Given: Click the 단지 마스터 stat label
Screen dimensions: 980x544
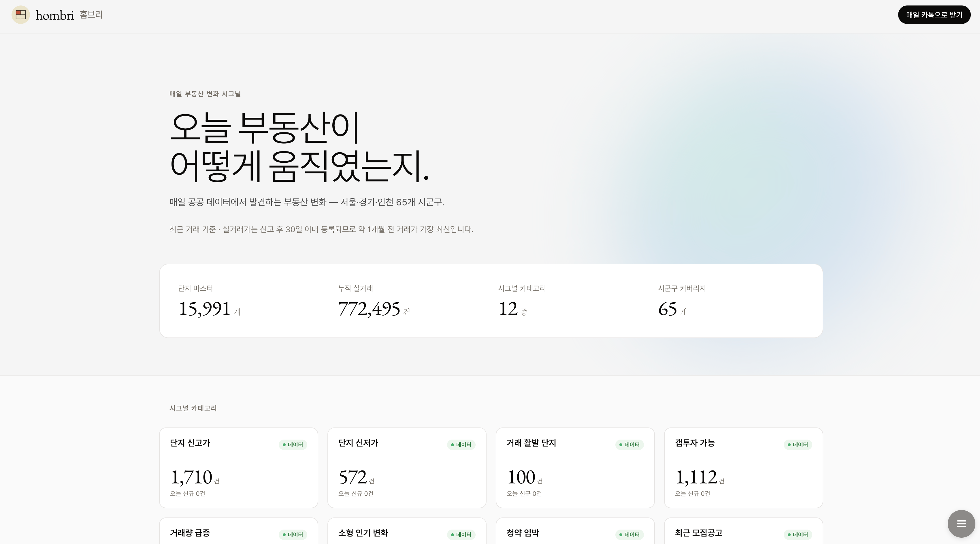Looking at the screenshot, I should pyautogui.click(x=195, y=288).
